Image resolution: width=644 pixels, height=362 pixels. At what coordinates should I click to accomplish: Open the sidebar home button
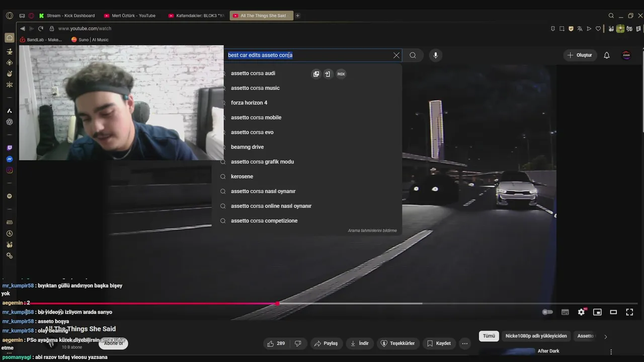[10, 38]
